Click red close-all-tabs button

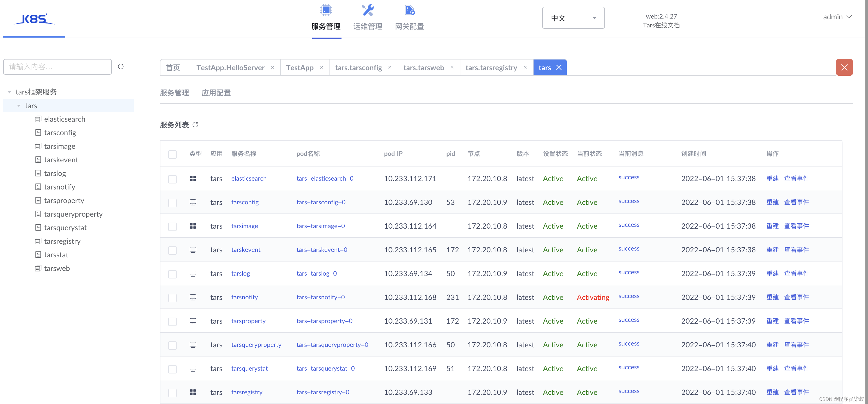pos(844,67)
